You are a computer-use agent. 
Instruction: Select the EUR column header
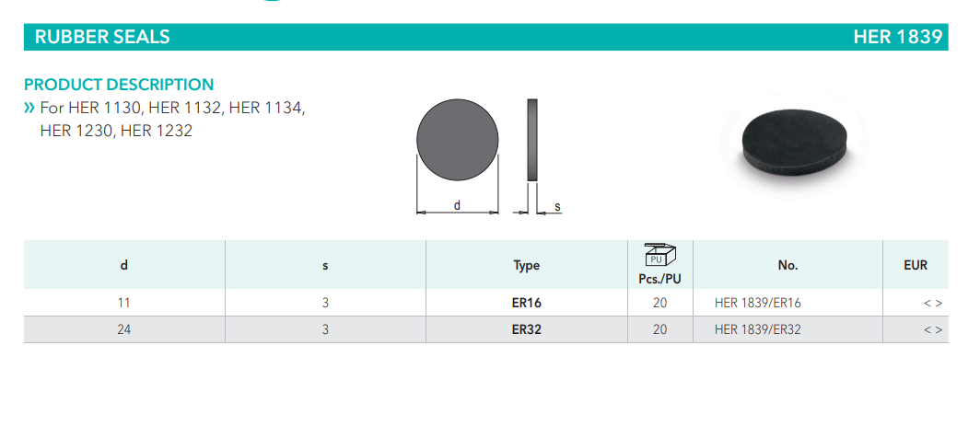tap(916, 265)
